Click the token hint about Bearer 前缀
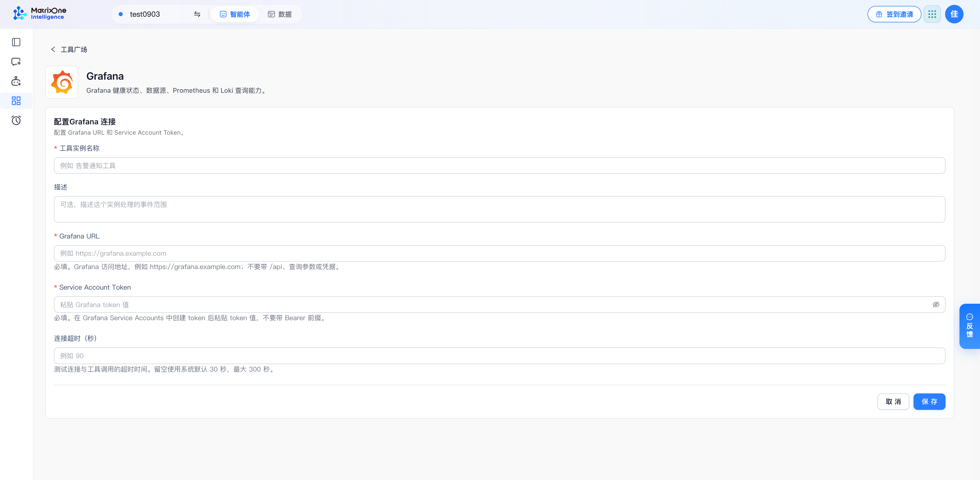Viewport: 980px width, 480px height. click(x=191, y=318)
